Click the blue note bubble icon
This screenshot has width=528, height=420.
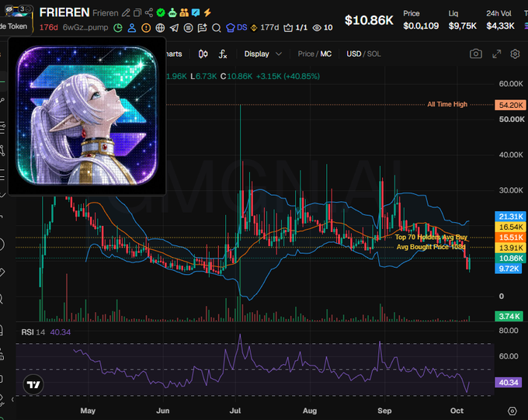click(196, 12)
